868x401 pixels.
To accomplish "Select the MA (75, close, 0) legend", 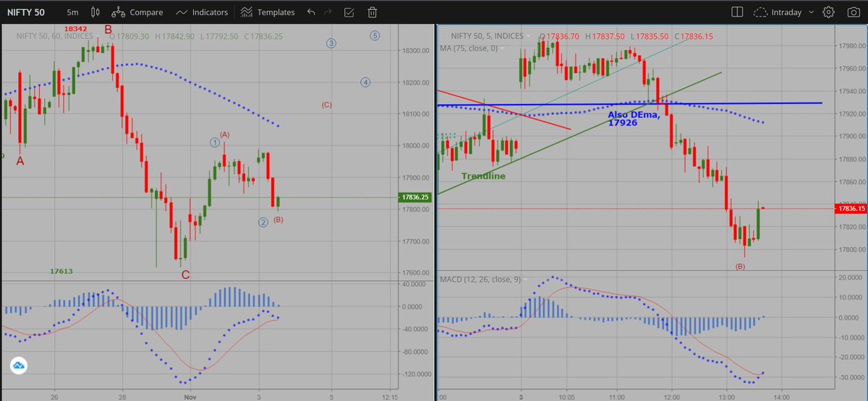I will coord(469,48).
